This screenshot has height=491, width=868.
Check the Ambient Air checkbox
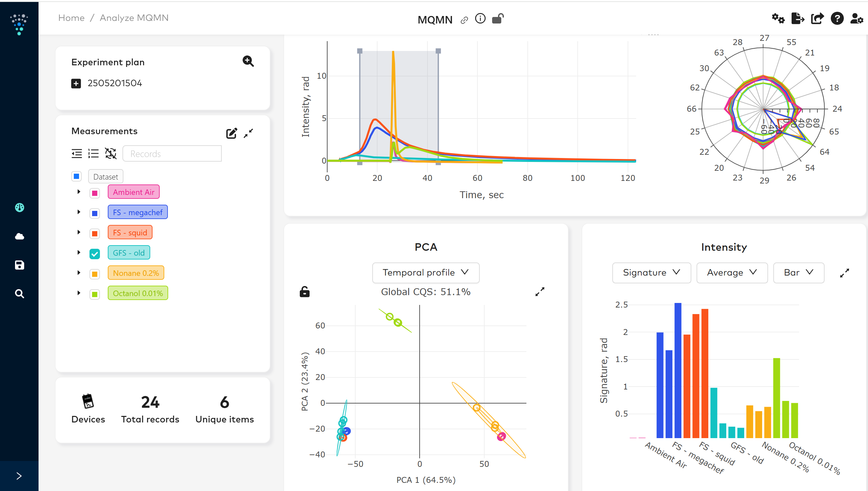pyautogui.click(x=95, y=193)
